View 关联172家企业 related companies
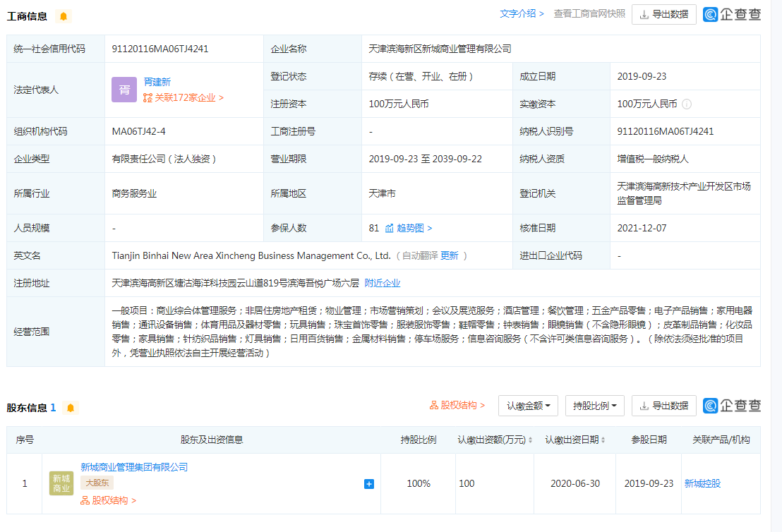The image size is (782, 532). (x=184, y=98)
